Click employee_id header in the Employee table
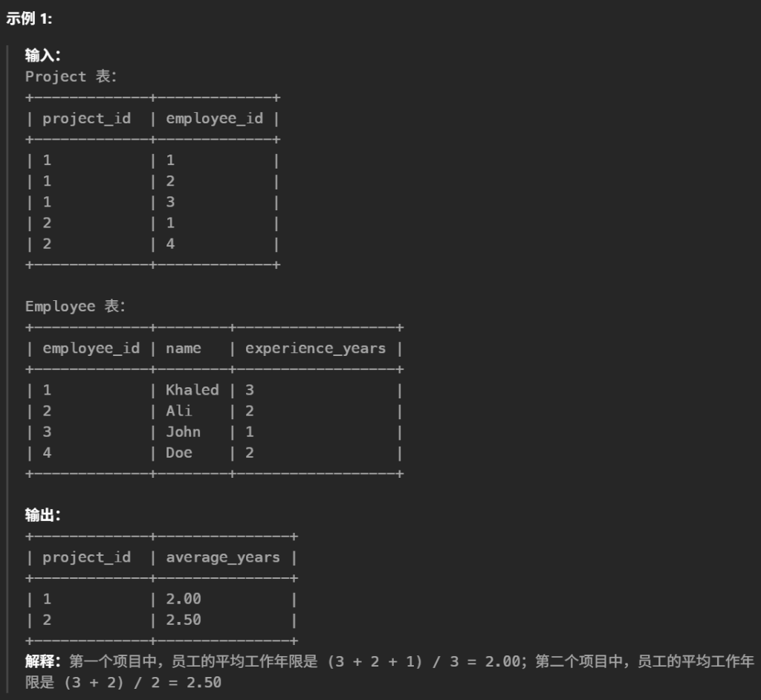This screenshot has width=761, height=700. [91, 349]
